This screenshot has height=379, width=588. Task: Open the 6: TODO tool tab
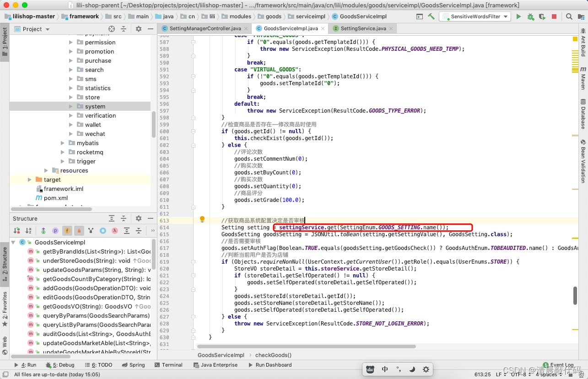click(98, 365)
